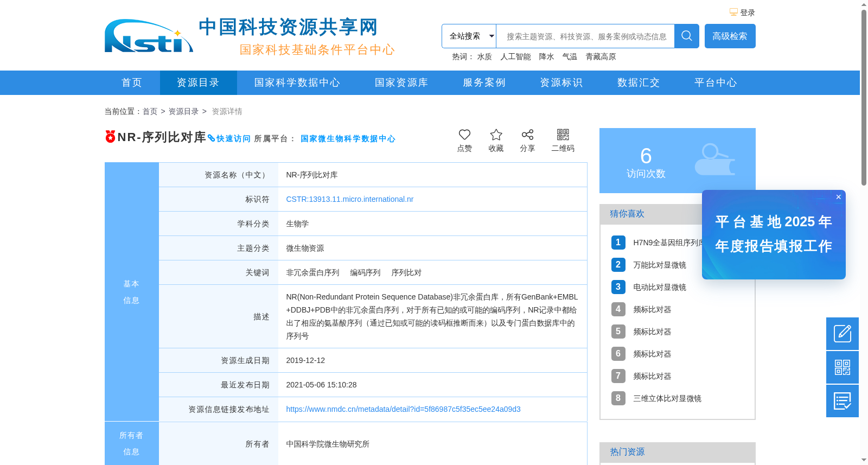Open 国家科学数据中心 menu

297,82
